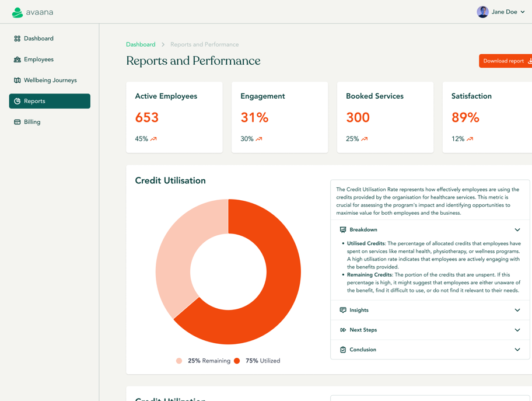Click the Credit Utilisation heading
Viewport: 532px width, 401px height.
pyautogui.click(x=170, y=180)
